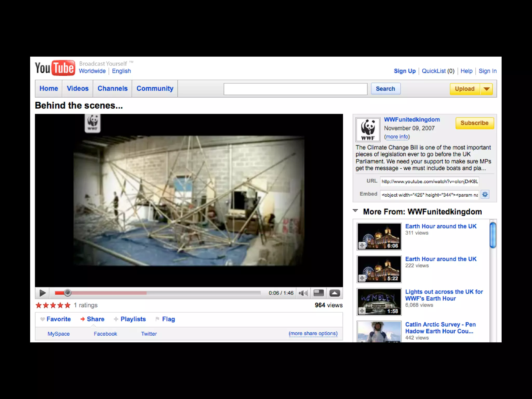The width and height of the screenshot is (532, 399).
Task: Subscribe to the WWFunitedkingdom channel
Action: (474, 123)
